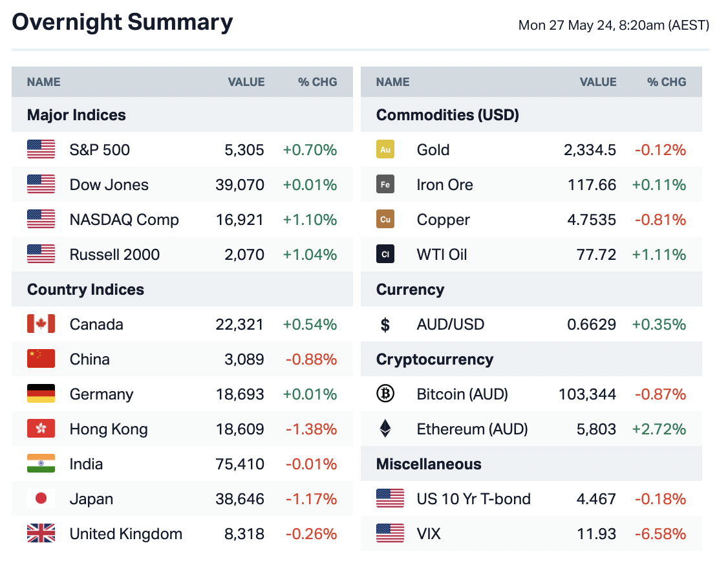Click the WTI Oil 'Cl' icon

(x=385, y=255)
